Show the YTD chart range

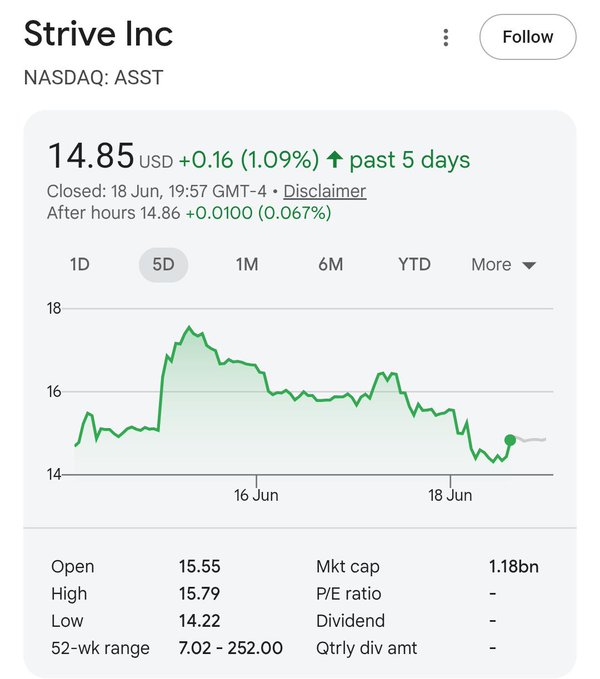[414, 265]
